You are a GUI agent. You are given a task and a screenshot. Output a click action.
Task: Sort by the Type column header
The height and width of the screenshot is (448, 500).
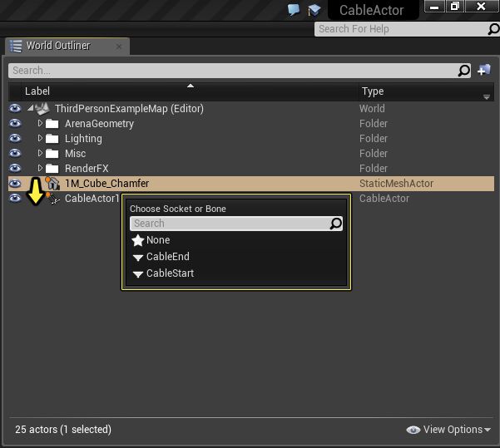click(372, 91)
